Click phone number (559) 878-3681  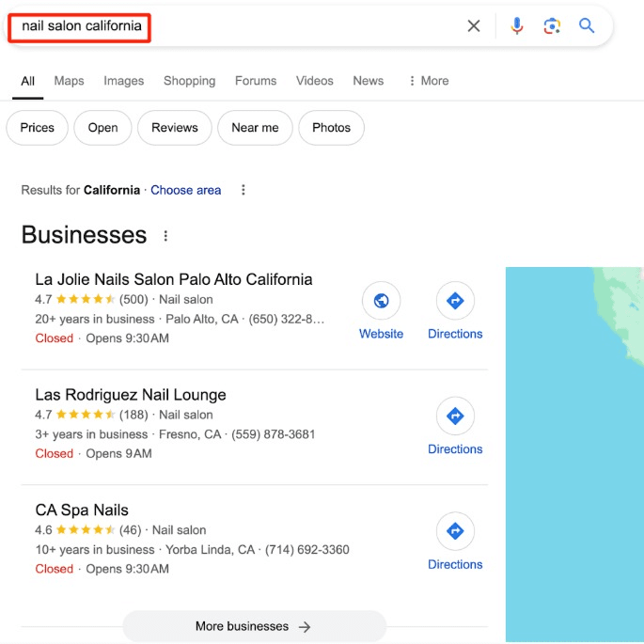click(x=274, y=434)
